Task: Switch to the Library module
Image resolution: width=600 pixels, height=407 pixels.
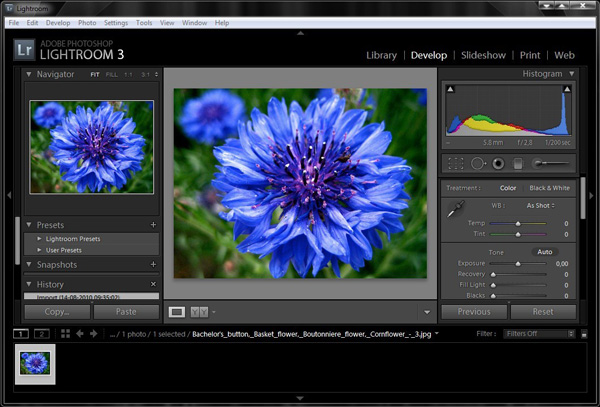Action: (x=382, y=55)
